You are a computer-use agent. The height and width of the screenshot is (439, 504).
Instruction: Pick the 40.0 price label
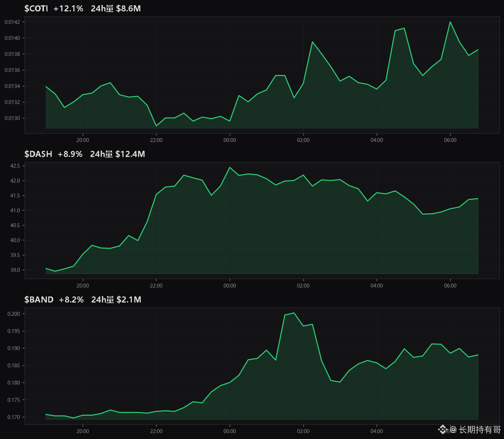click(x=15, y=240)
